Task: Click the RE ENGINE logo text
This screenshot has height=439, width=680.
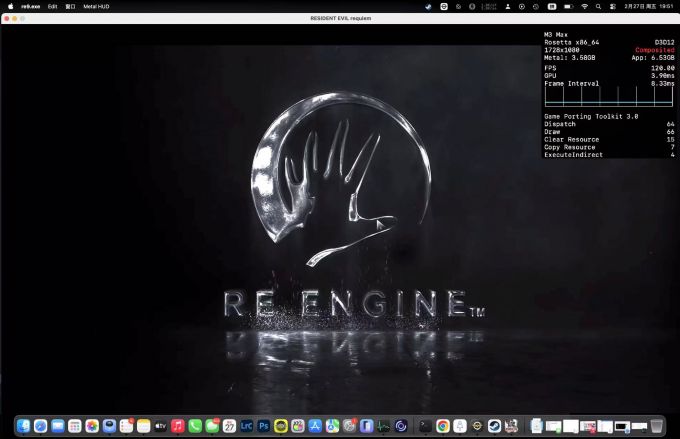Action: (x=353, y=304)
